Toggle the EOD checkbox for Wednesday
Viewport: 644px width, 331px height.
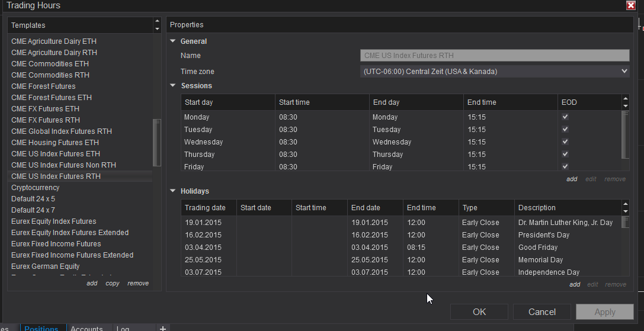point(565,142)
